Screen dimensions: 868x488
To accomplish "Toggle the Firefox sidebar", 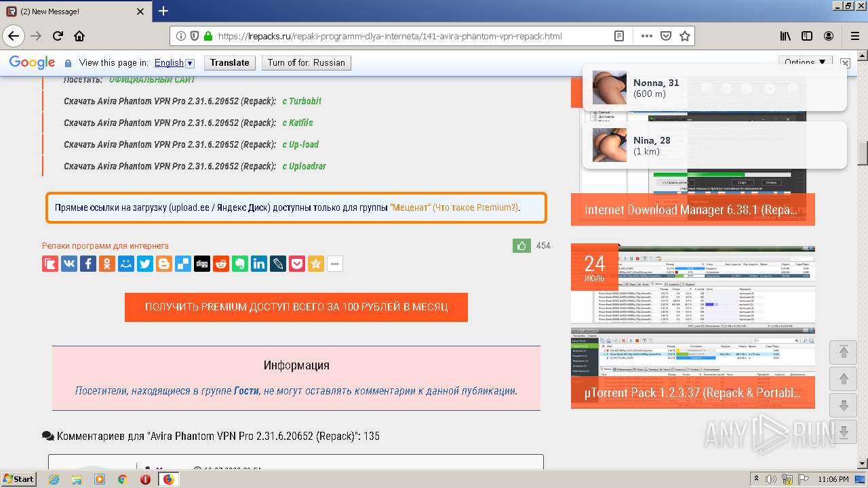I will click(807, 36).
